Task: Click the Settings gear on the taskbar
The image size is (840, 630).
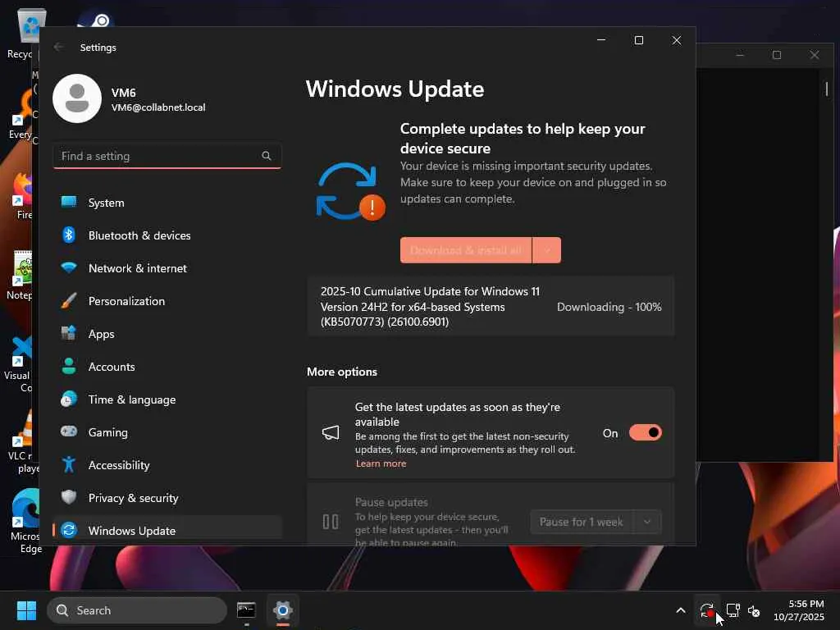Action: coord(283,610)
